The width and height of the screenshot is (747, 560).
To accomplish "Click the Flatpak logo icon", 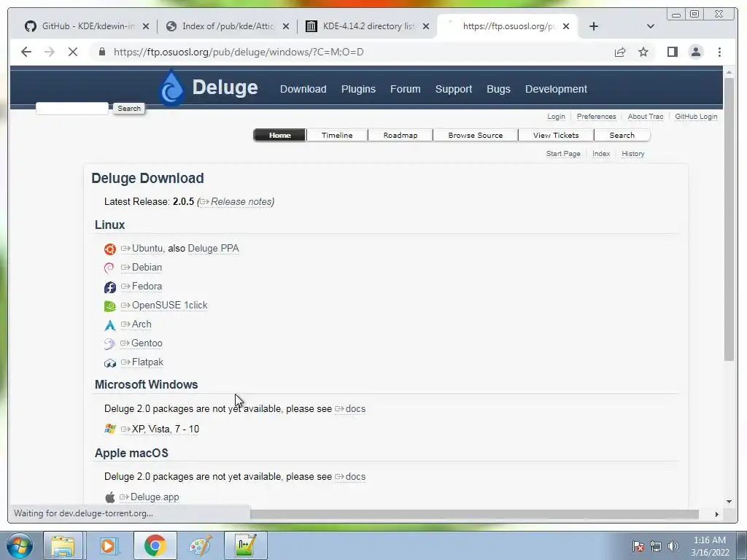I will click(110, 363).
